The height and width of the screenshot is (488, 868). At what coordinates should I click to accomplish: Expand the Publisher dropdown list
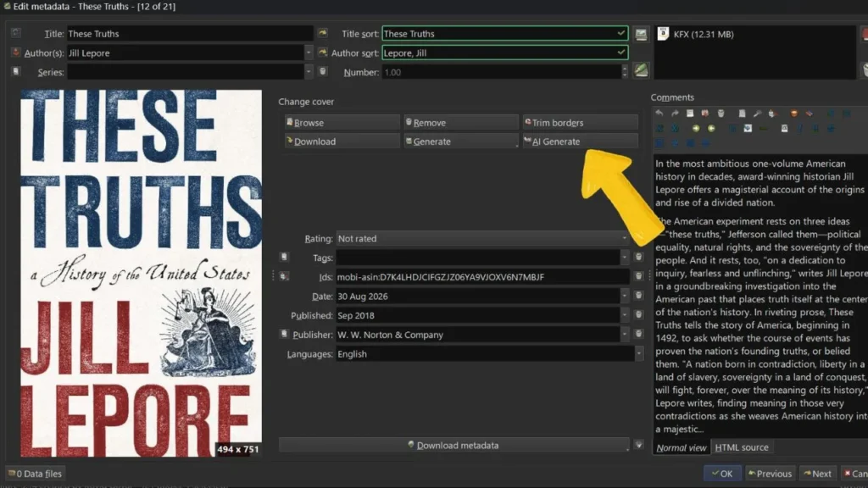tap(625, 334)
